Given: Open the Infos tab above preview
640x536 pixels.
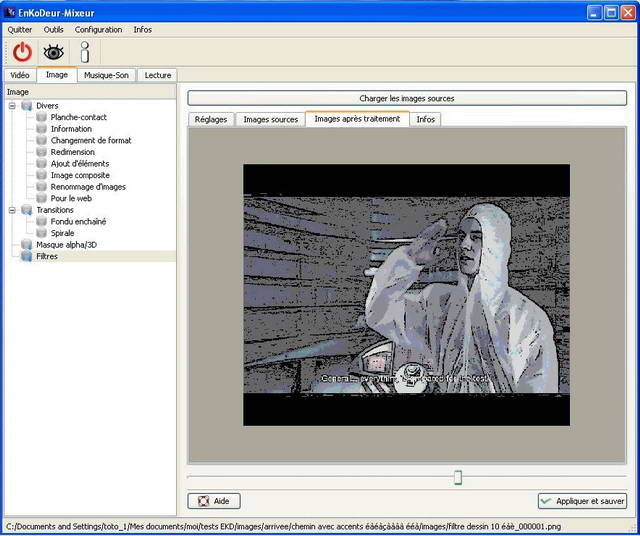Looking at the screenshot, I should [x=425, y=120].
